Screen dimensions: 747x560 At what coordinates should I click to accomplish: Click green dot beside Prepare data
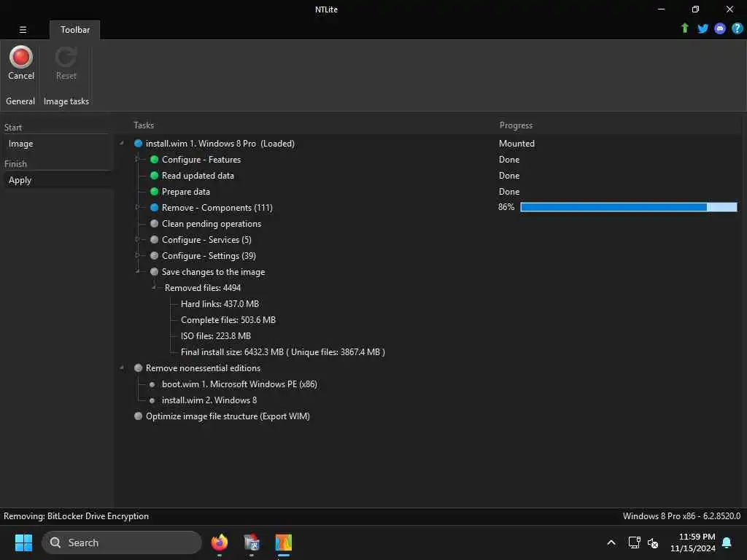(x=154, y=192)
